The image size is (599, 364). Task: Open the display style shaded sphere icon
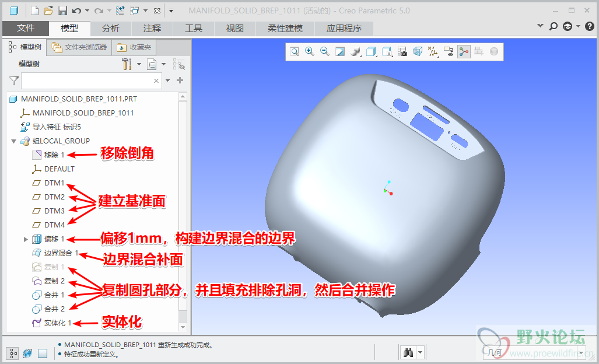click(x=356, y=51)
